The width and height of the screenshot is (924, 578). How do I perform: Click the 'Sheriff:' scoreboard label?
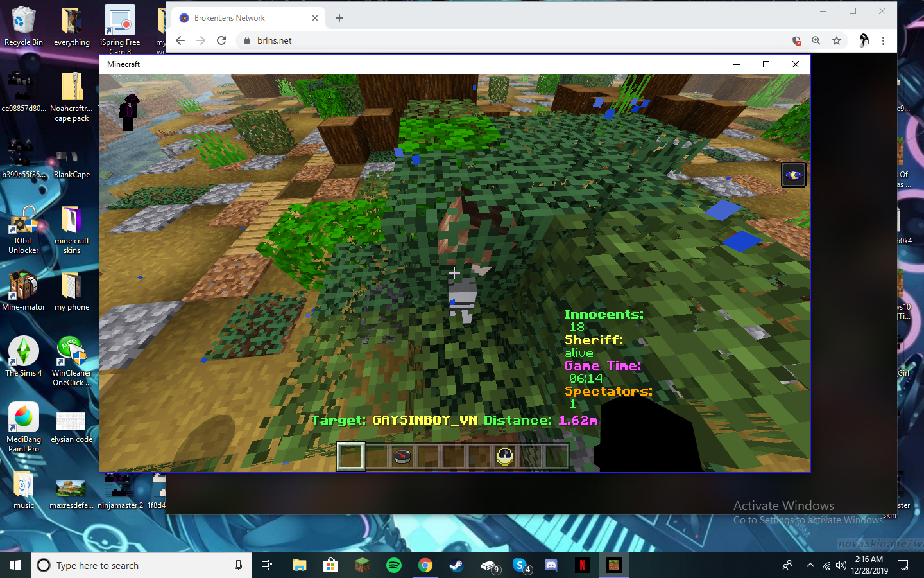tap(594, 340)
